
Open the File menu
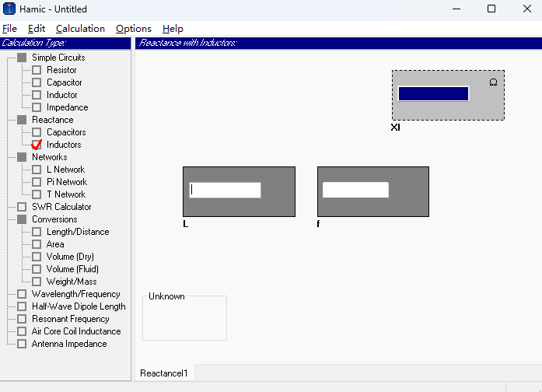[x=9, y=29]
